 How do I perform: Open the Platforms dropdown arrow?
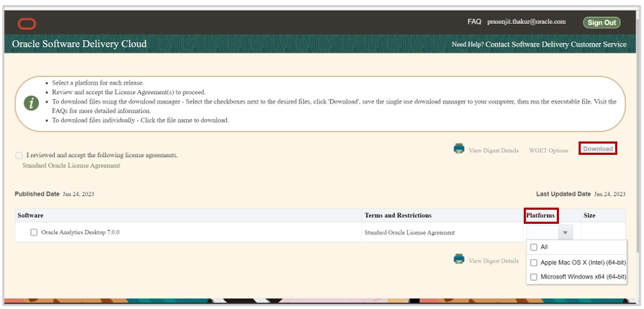[x=565, y=233]
